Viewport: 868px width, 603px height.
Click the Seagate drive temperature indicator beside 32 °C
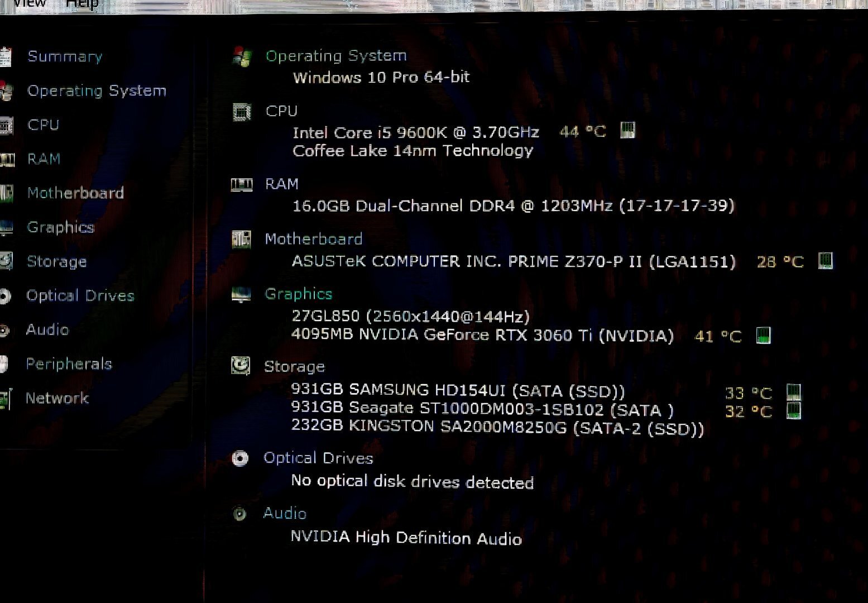point(793,411)
